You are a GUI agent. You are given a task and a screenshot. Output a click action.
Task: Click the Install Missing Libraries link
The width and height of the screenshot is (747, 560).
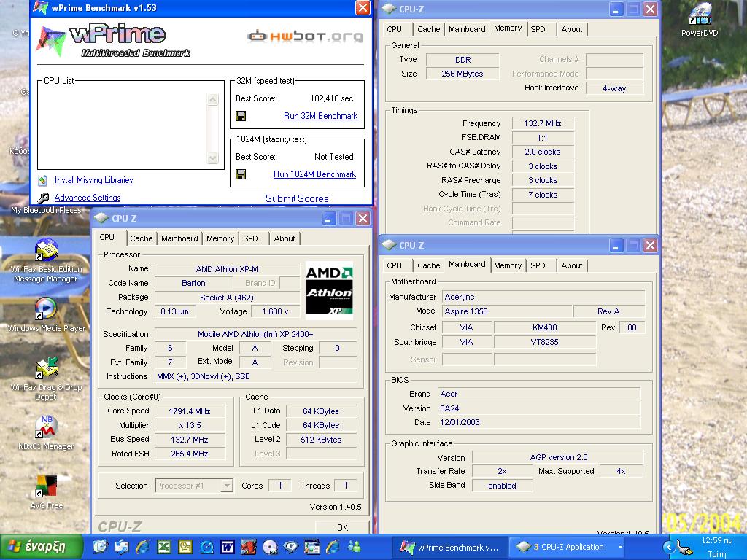(93, 180)
